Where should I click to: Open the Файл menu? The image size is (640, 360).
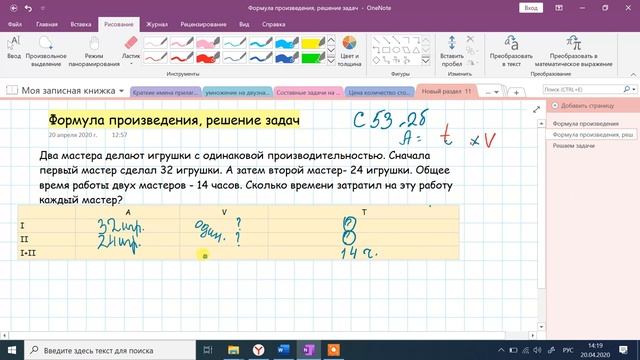point(15,24)
